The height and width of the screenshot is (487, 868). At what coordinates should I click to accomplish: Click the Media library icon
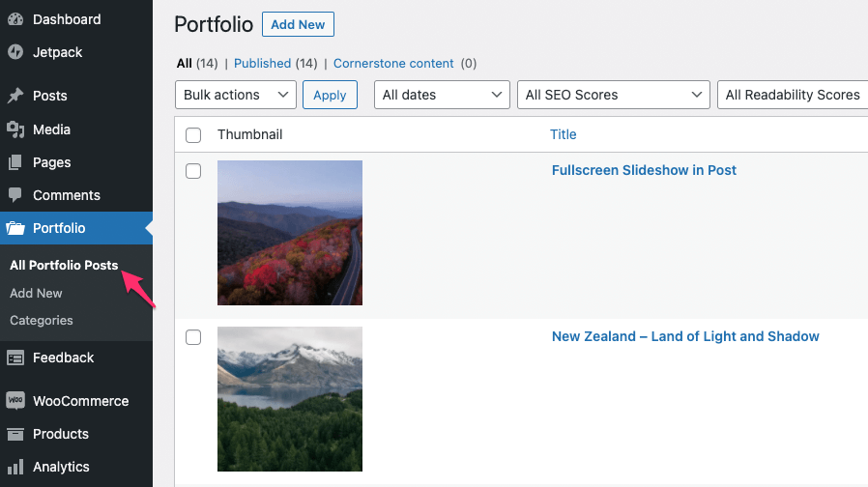[x=15, y=129]
